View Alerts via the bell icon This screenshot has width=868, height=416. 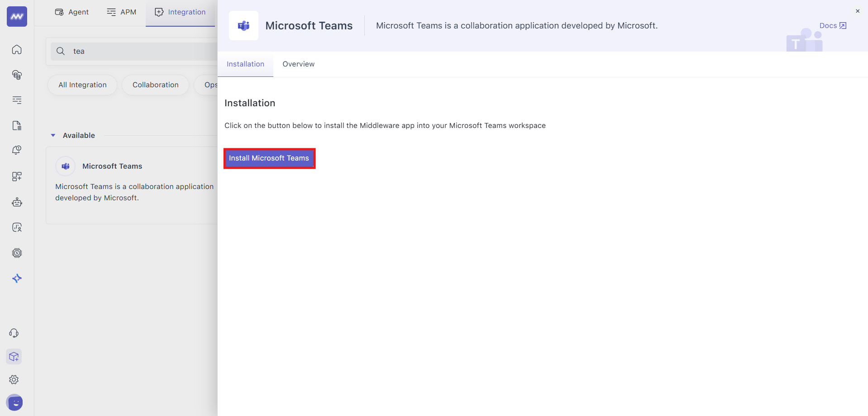pos(17,150)
